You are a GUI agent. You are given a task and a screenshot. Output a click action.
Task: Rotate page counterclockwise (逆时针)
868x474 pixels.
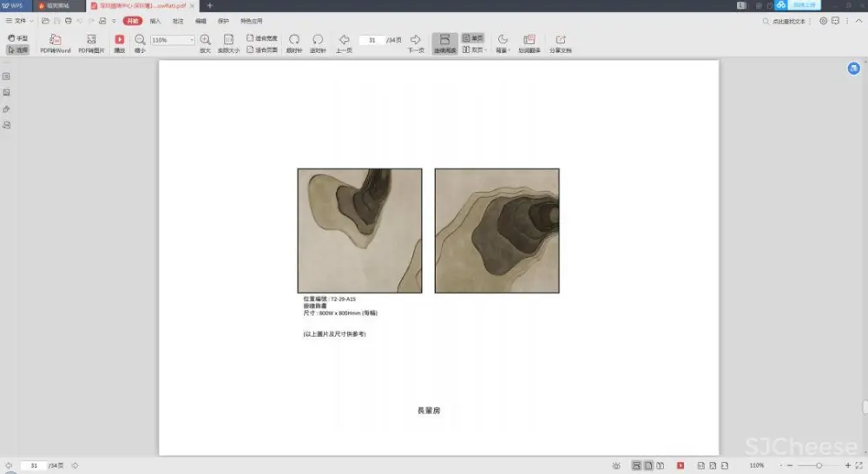pos(318,43)
